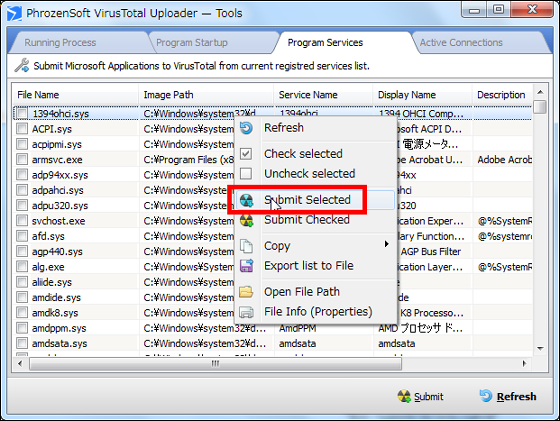Click the vertical scrollbar down arrow
This screenshot has width=560, height=421.
540,348
